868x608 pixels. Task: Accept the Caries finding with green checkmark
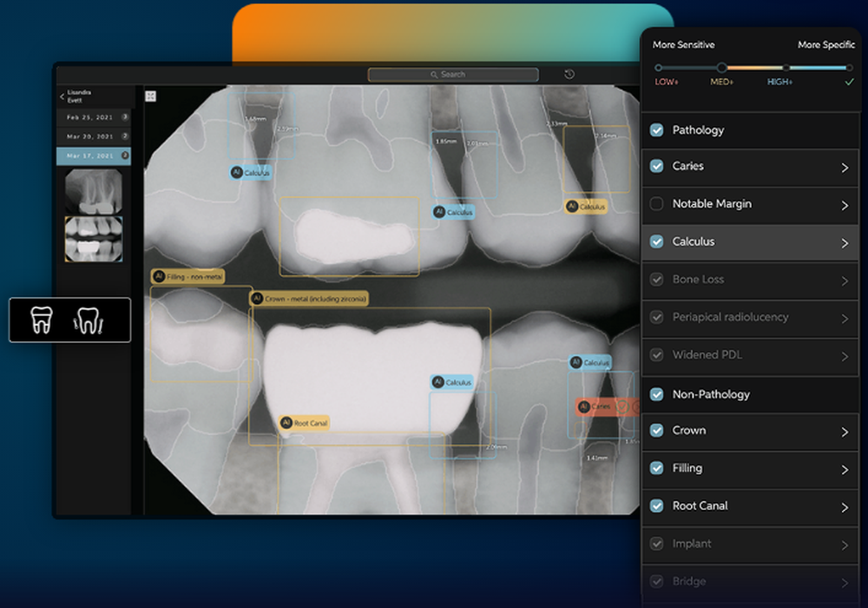pyautogui.click(x=621, y=406)
